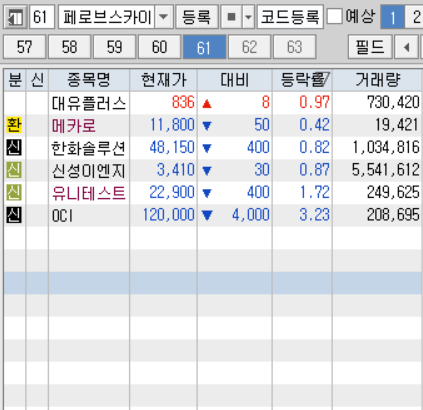Image resolution: width=423 pixels, height=410 pixels.
Task: Click the 등록 button
Action: pos(197,17)
